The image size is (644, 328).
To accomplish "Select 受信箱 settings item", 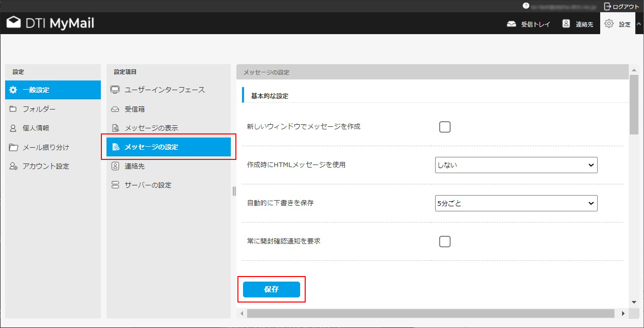I will point(169,109).
